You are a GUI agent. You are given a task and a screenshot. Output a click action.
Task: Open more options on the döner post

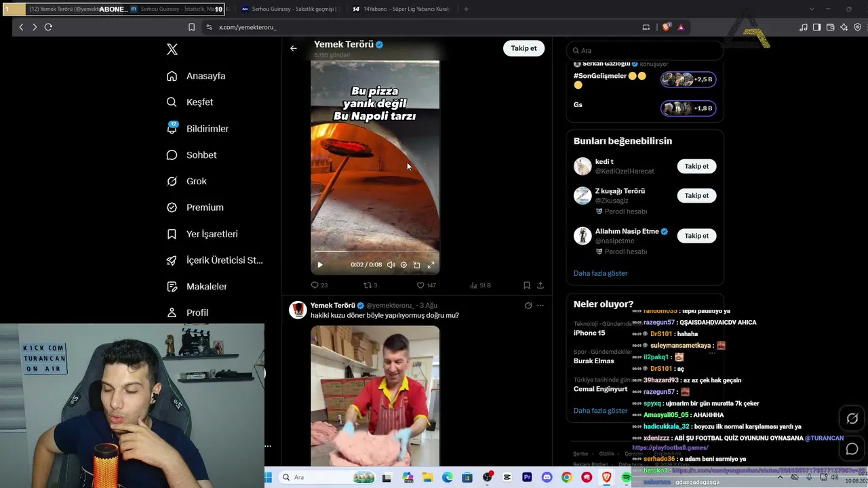point(540,306)
